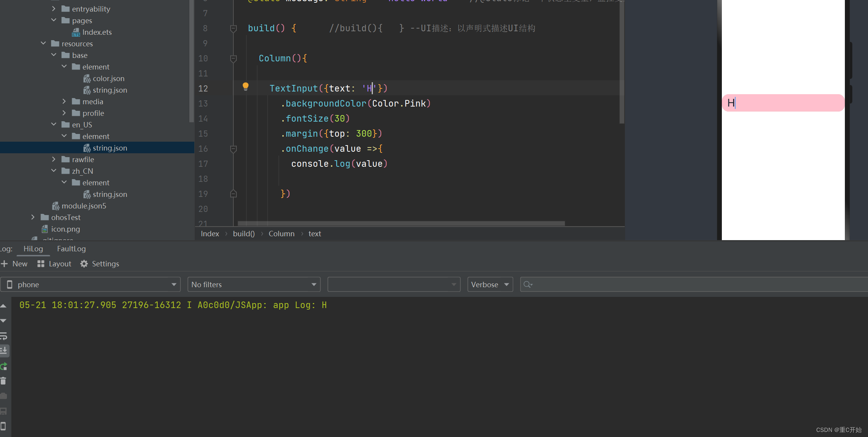The image size is (868, 437).
Task: Click the up arrow in log sidebar
Action: (3, 306)
